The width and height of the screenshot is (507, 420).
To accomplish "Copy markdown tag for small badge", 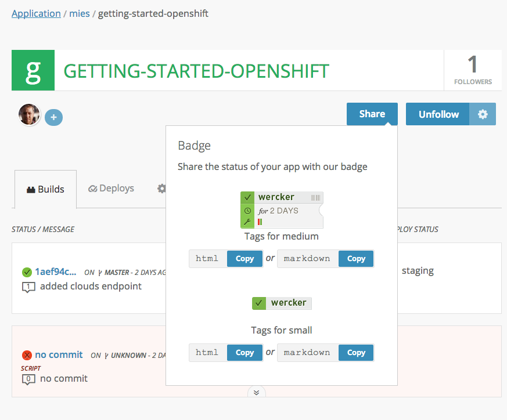I will click(x=356, y=353).
